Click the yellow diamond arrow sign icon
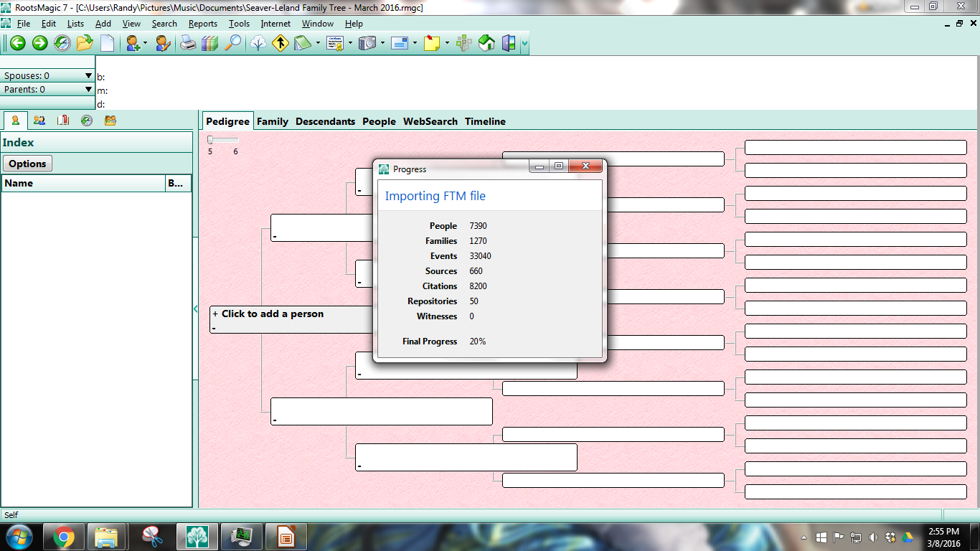The image size is (980, 551). 280,43
